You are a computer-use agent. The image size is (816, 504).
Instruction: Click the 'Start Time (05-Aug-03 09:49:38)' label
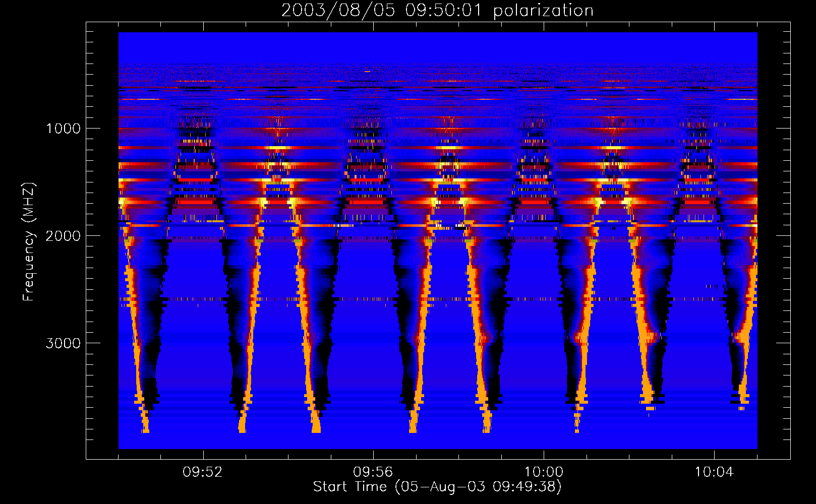click(x=437, y=487)
